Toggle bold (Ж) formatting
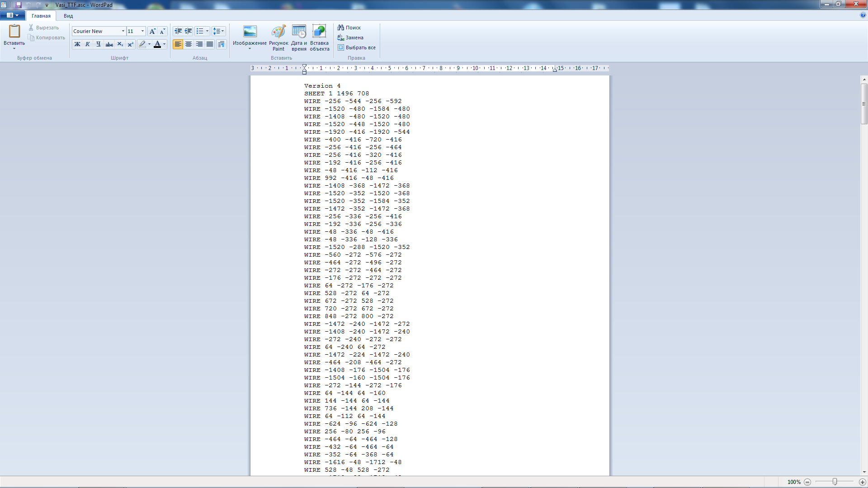Image resolution: width=868 pixels, height=488 pixels. [x=77, y=44]
